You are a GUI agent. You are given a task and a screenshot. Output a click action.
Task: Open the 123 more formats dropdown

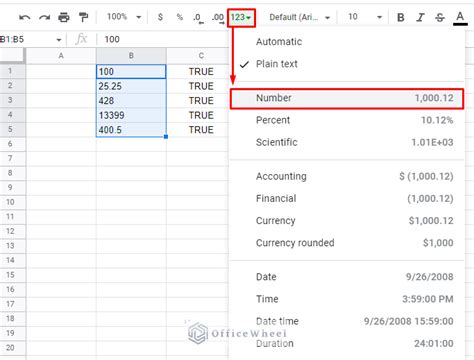point(241,17)
